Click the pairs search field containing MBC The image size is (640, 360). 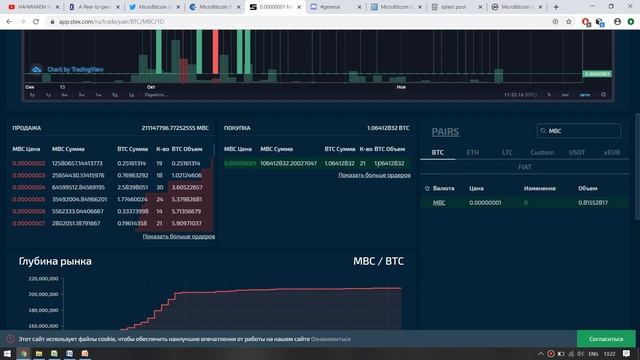coord(579,131)
